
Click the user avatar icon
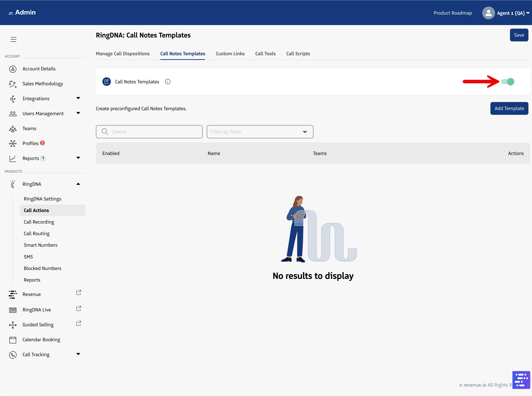[x=488, y=13]
